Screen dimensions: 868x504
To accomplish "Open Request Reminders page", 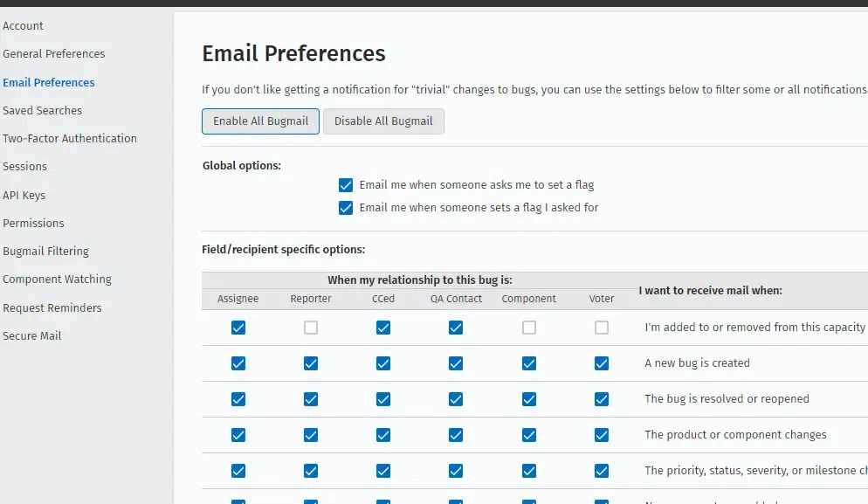I will (x=52, y=308).
